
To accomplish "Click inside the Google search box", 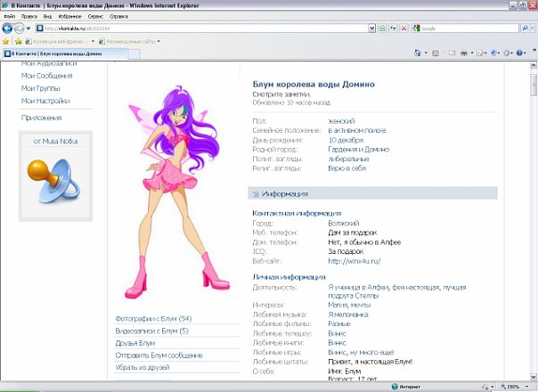I will tap(468, 28).
